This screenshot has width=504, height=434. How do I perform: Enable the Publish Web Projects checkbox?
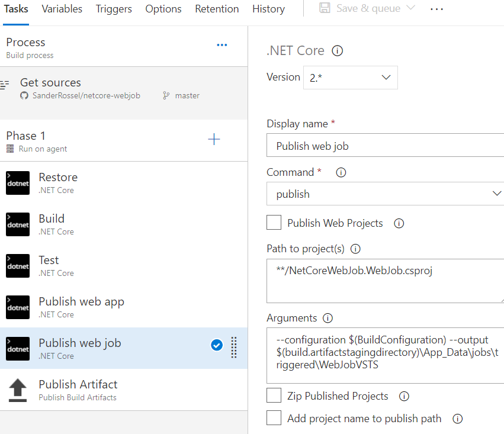(274, 223)
